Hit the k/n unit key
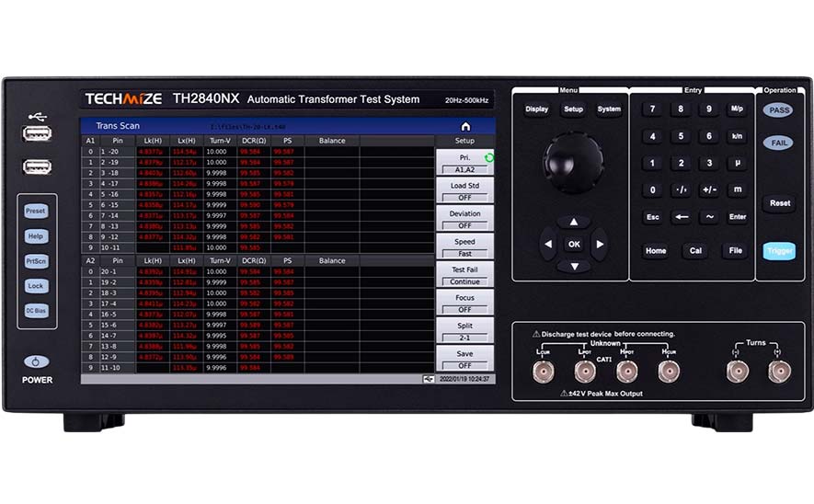Image resolution: width=814 pixels, height=504 pixels. point(737,136)
